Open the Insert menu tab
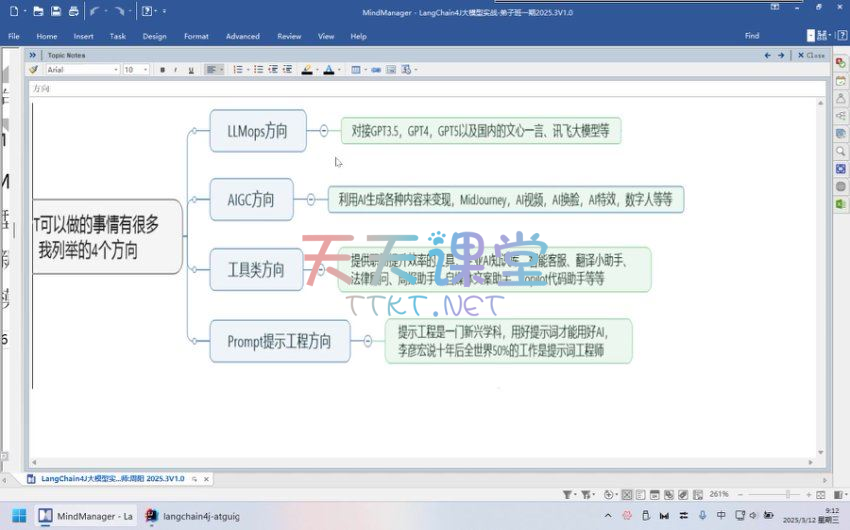 point(83,36)
